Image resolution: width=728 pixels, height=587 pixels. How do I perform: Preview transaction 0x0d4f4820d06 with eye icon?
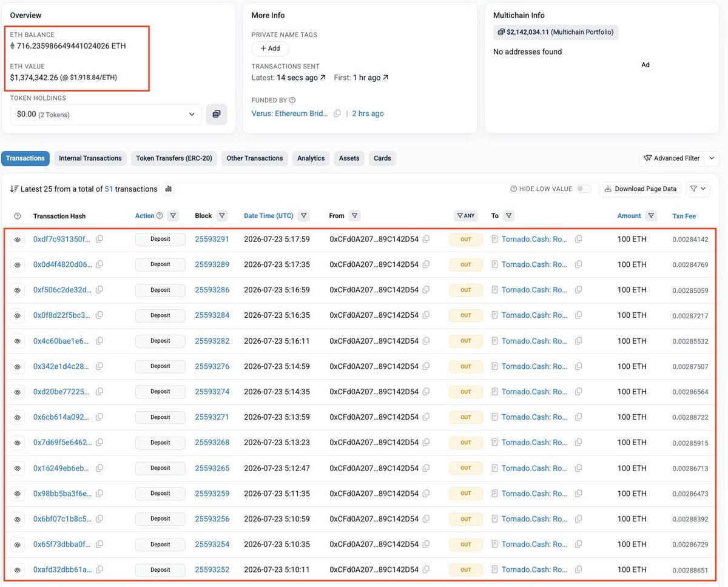point(18,265)
